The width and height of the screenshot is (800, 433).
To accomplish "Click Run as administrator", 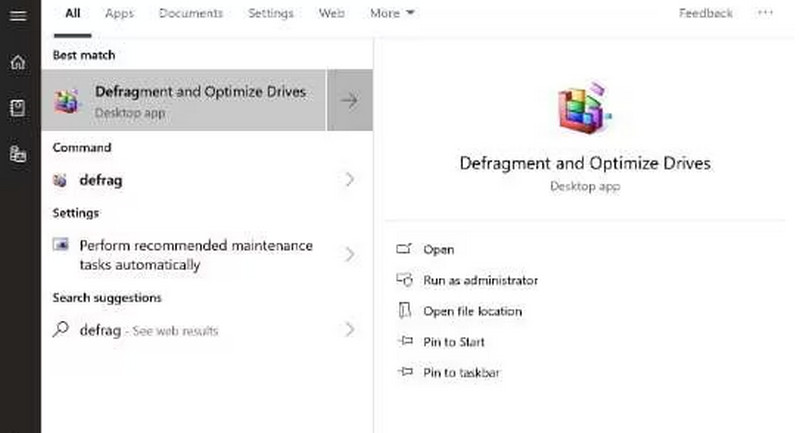I will pyautogui.click(x=480, y=281).
